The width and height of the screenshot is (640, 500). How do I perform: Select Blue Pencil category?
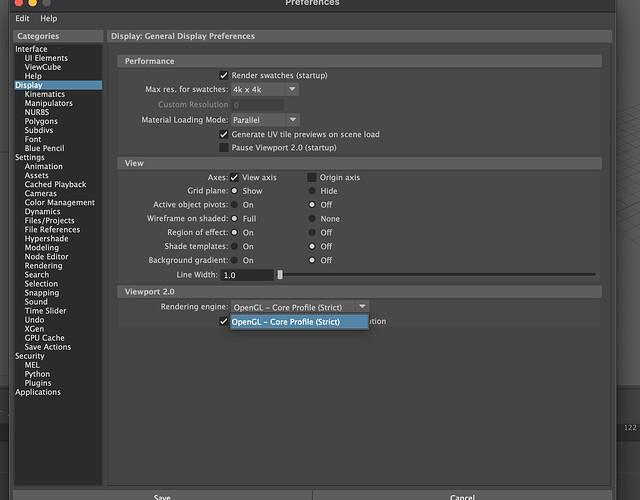[x=44, y=148]
